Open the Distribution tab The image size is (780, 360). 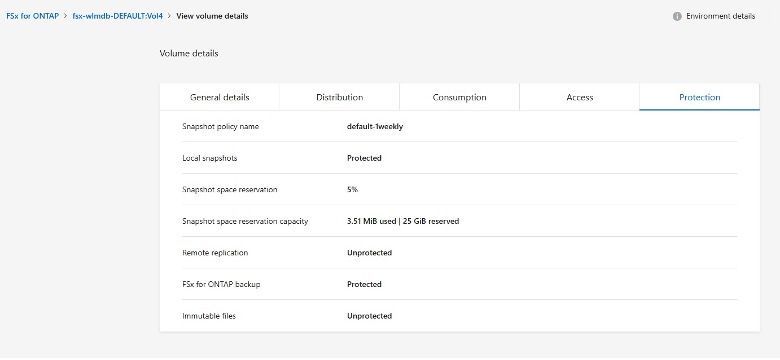click(339, 97)
